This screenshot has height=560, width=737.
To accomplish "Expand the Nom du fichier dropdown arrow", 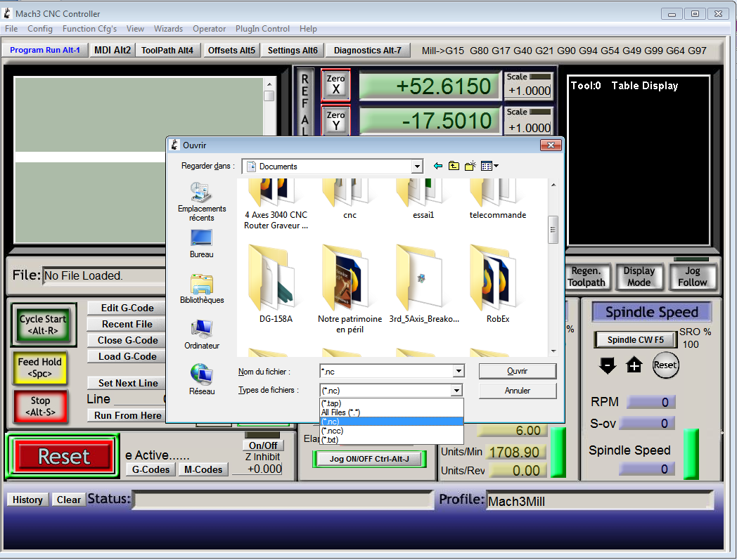I will (x=459, y=371).
